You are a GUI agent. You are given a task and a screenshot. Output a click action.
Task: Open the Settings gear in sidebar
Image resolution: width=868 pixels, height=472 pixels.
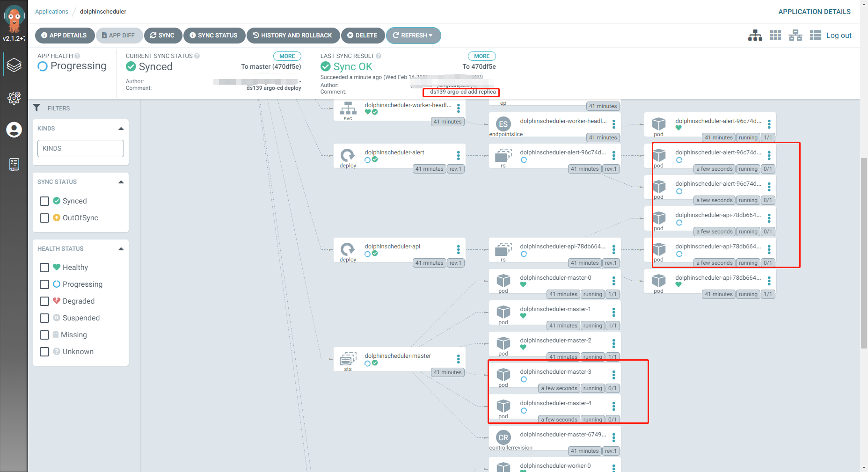(x=14, y=98)
